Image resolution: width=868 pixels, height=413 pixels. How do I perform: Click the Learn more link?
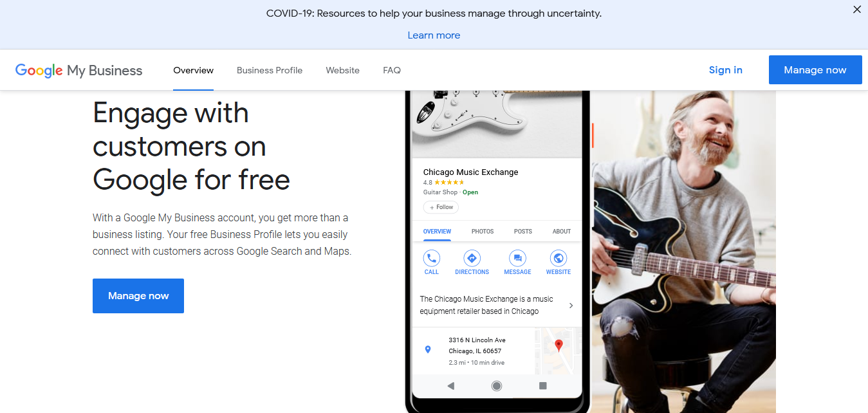pos(434,35)
